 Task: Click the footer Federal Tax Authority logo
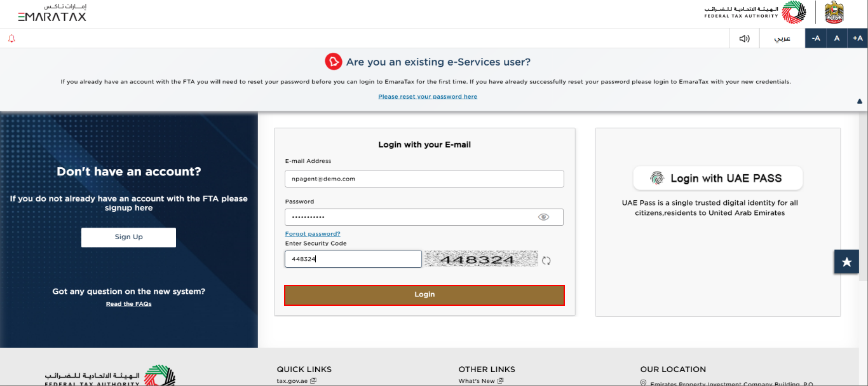coord(109,375)
